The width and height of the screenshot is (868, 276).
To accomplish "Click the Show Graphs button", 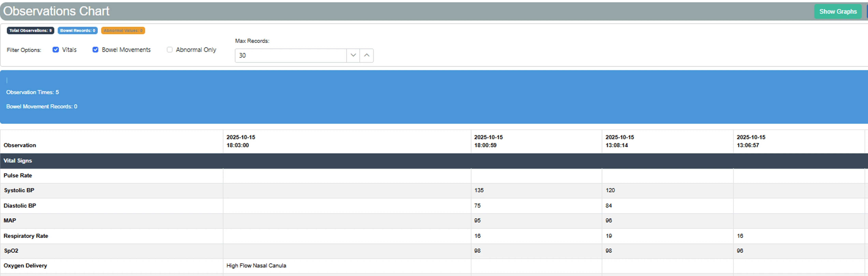I will tap(838, 11).
